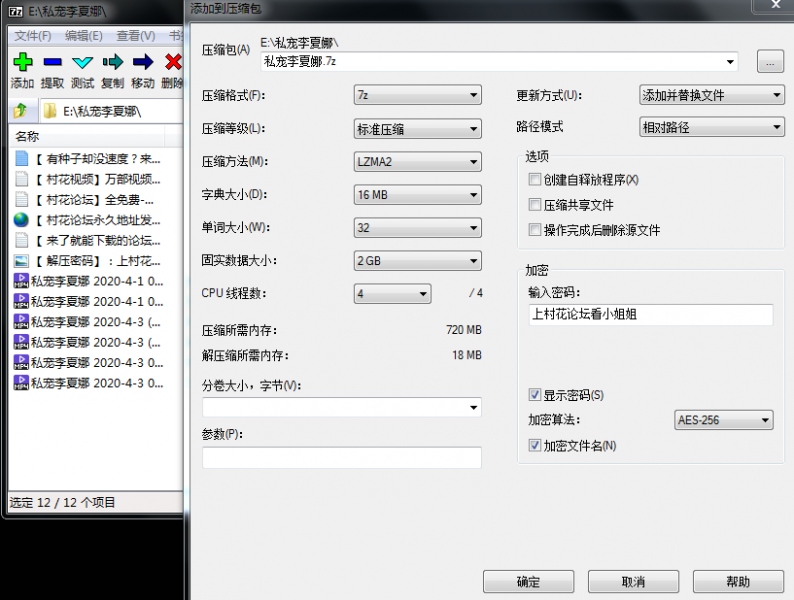The width and height of the screenshot is (794, 600).
Task: Click the 7z icon in the title bar
Action: click(16, 12)
